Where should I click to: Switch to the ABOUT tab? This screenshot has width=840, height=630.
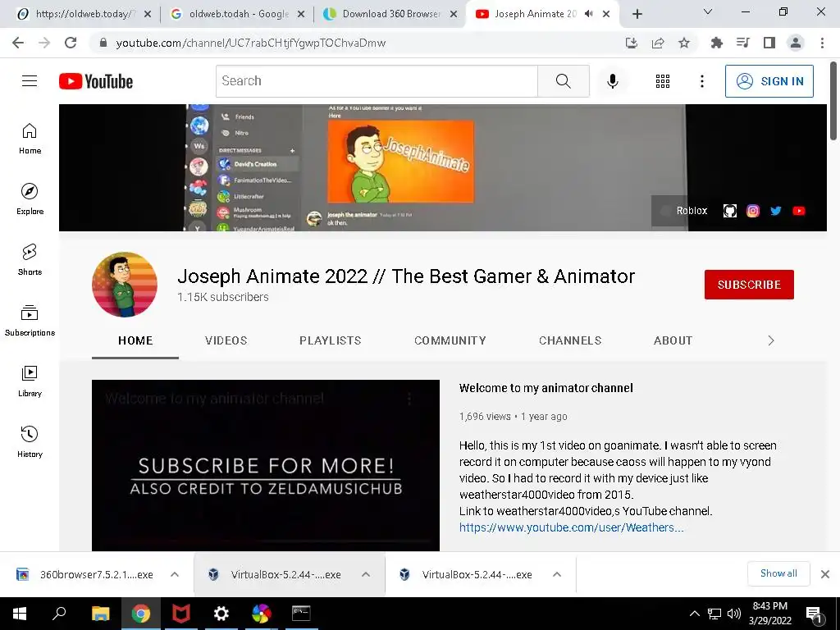coord(673,340)
